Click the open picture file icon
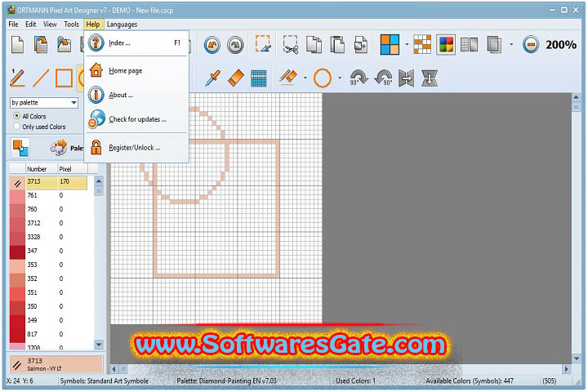 tap(65, 45)
